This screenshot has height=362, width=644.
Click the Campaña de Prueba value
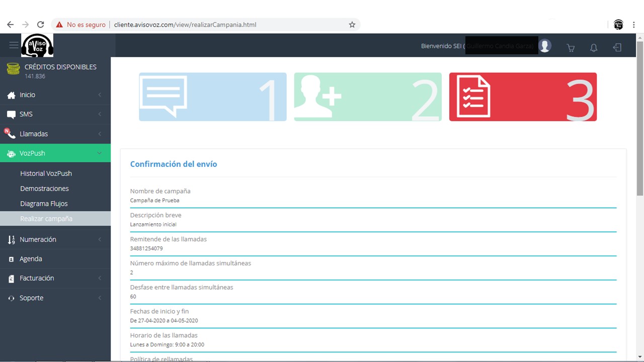coord(155,200)
